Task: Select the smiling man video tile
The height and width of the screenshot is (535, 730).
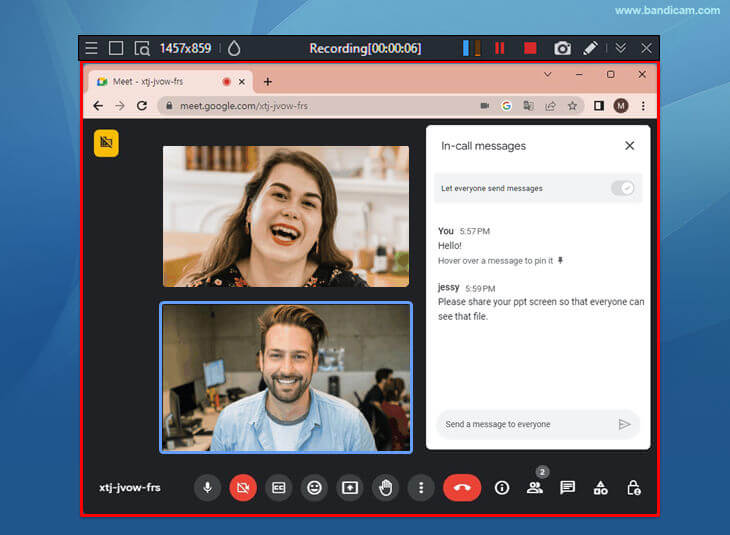Action: pos(286,378)
